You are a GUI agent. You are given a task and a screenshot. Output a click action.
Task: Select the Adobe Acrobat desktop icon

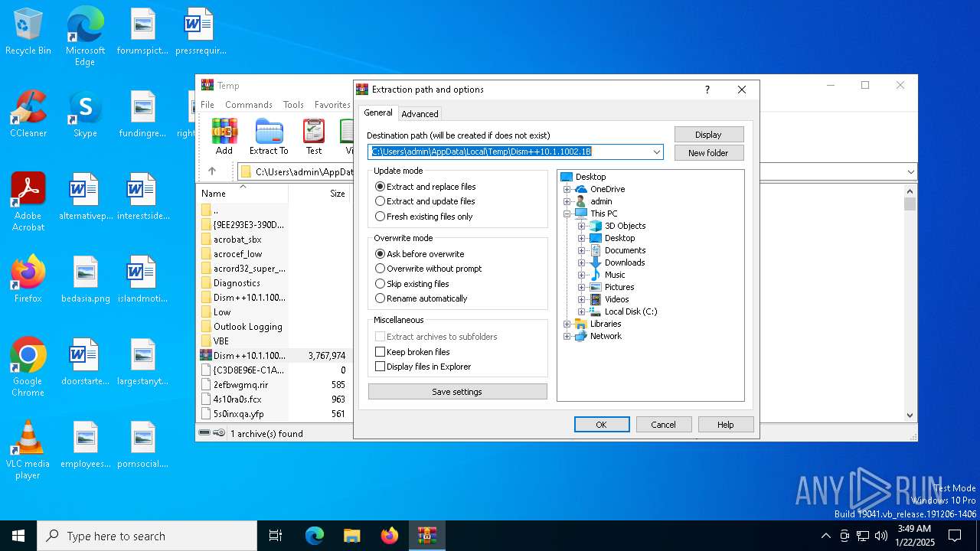coord(28,202)
